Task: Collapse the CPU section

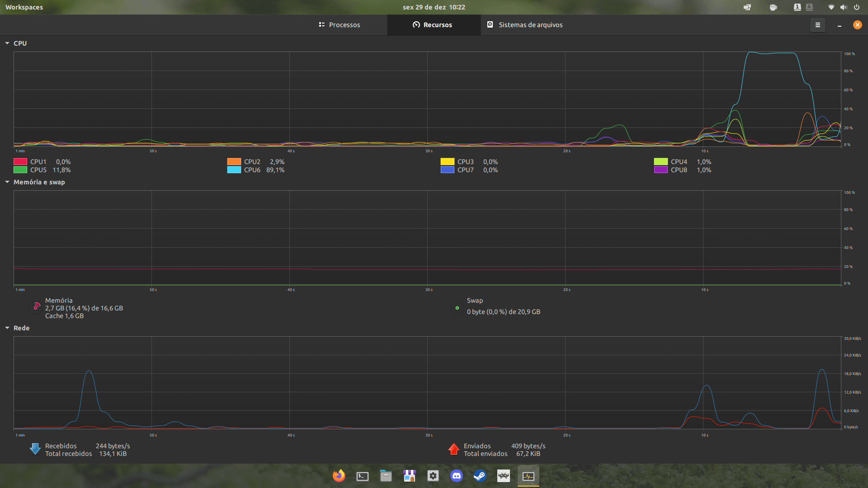Action: [7, 43]
